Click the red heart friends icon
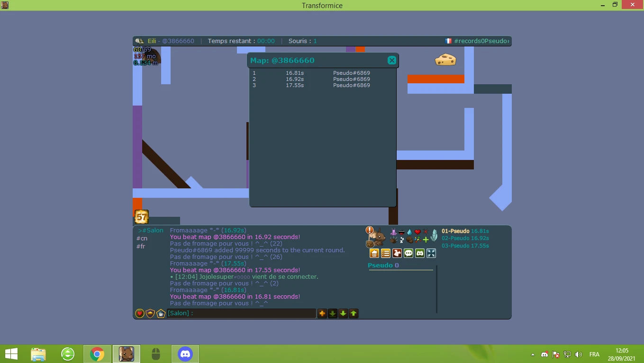The width and height of the screenshot is (644, 363). pyautogui.click(x=140, y=313)
